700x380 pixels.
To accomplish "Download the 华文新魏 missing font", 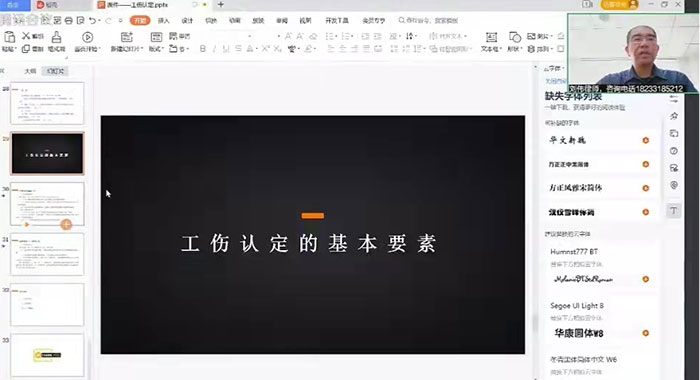I will pos(646,140).
